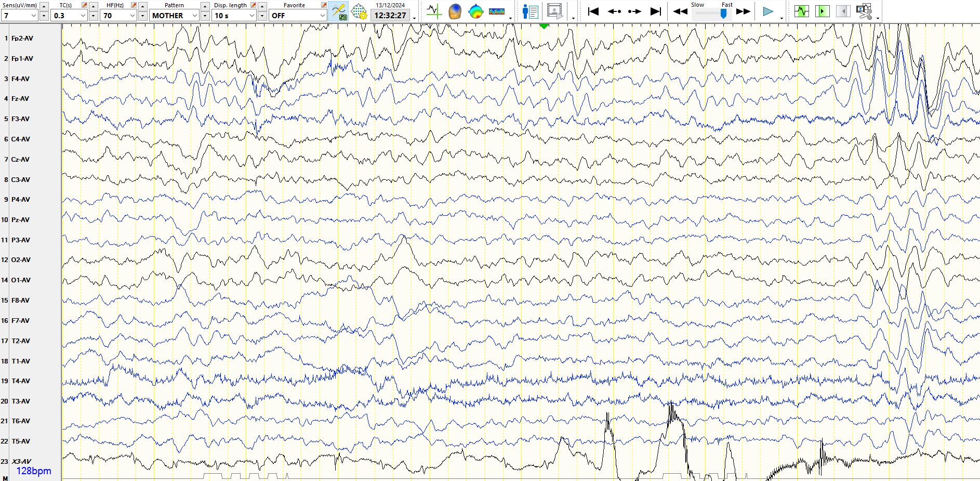Click the edit pencil next to HF(Hz)

click(x=134, y=5)
